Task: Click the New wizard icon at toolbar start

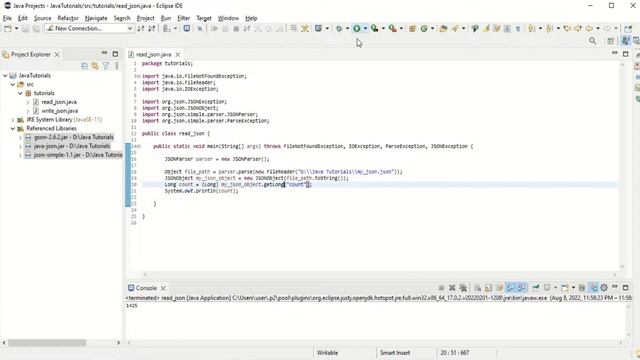Action: (x=8, y=29)
